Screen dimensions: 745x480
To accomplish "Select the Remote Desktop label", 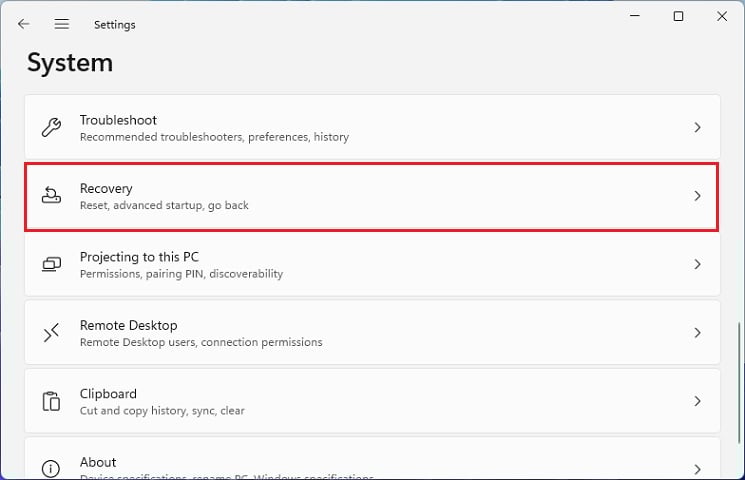I will point(128,325).
